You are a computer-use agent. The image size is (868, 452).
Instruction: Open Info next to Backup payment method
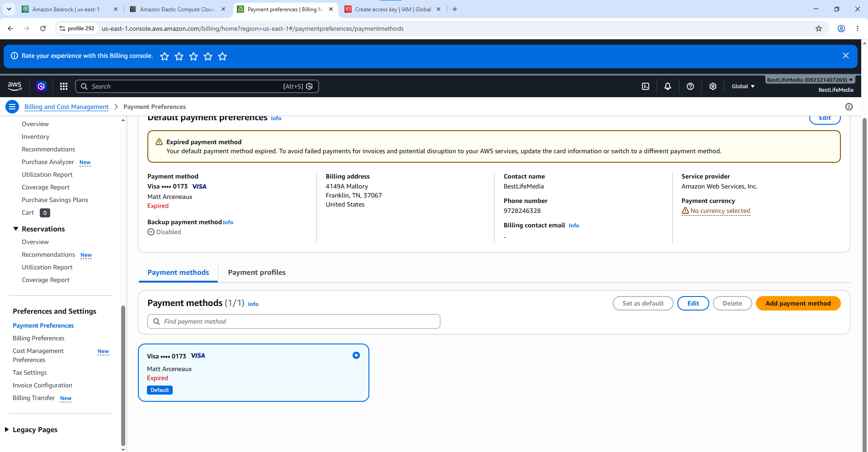[228, 222]
